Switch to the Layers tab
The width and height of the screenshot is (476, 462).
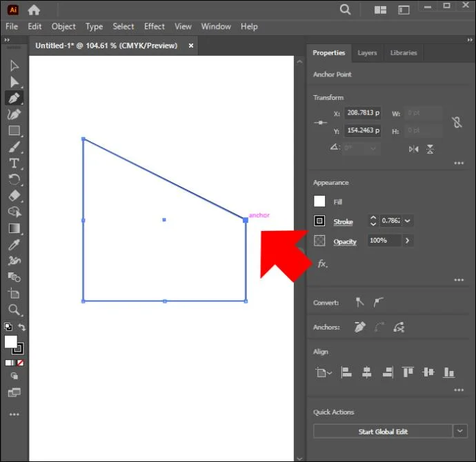click(367, 53)
